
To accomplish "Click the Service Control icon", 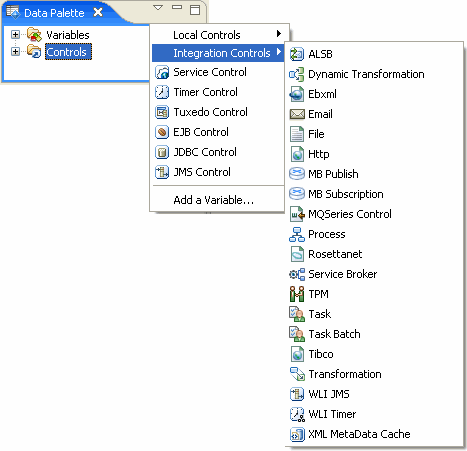I will [162, 72].
